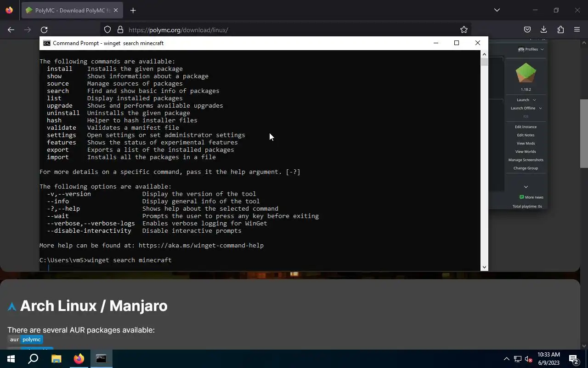Click the Firefox page vertical scrollbar thumb
The width and height of the screenshot is (588, 368).
(x=584, y=133)
